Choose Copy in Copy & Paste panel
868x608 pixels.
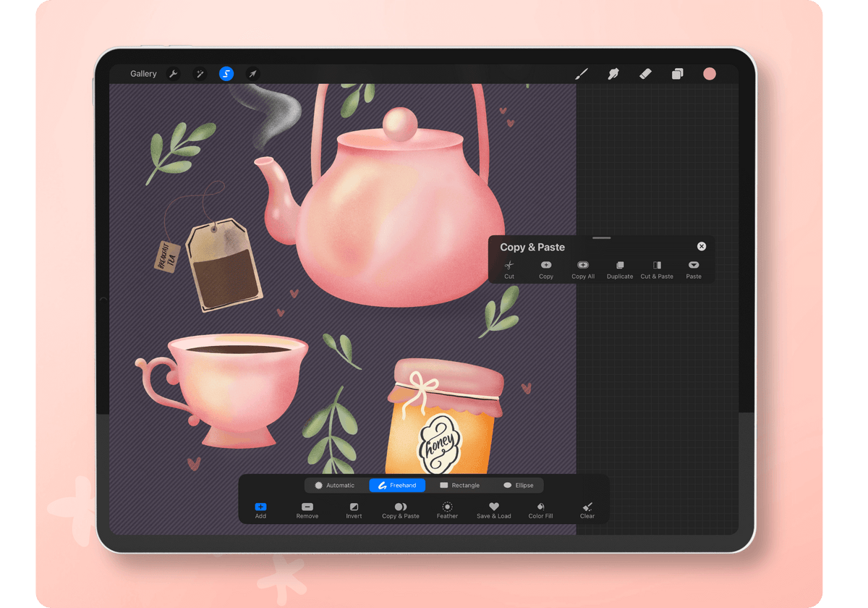[546, 270]
